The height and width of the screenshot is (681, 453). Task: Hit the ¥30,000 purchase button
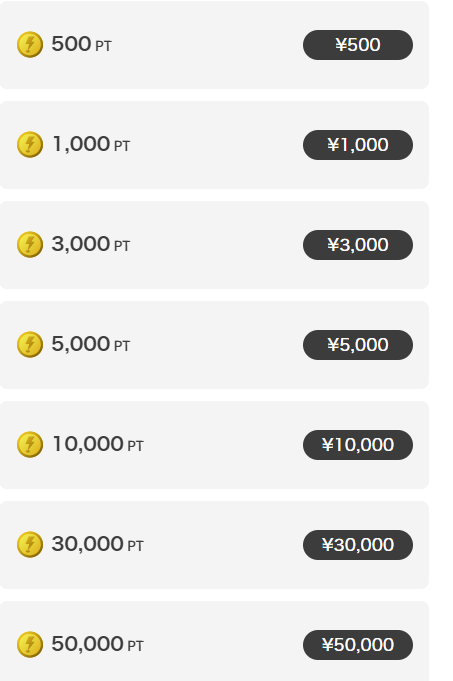[x=358, y=545]
